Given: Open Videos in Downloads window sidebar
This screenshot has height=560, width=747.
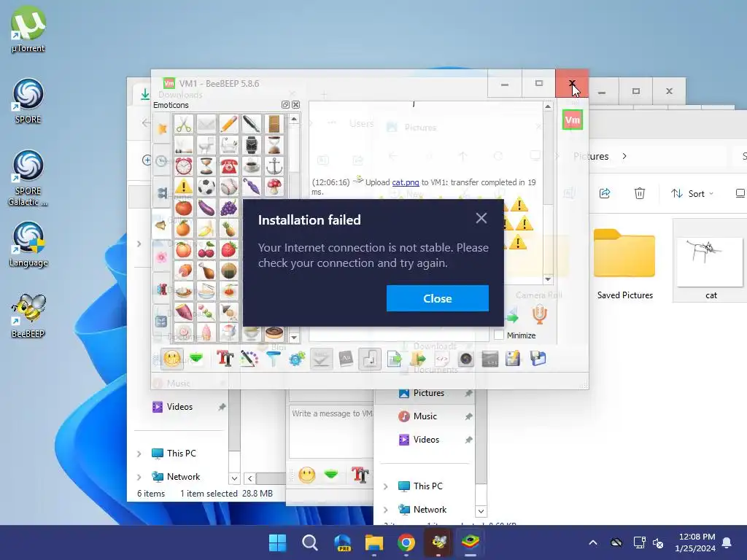Looking at the screenshot, I should [179, 407].
